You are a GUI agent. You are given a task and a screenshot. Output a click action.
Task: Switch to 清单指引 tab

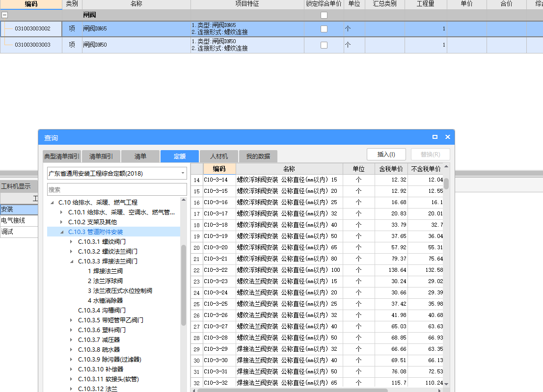(x=101, y=157)
